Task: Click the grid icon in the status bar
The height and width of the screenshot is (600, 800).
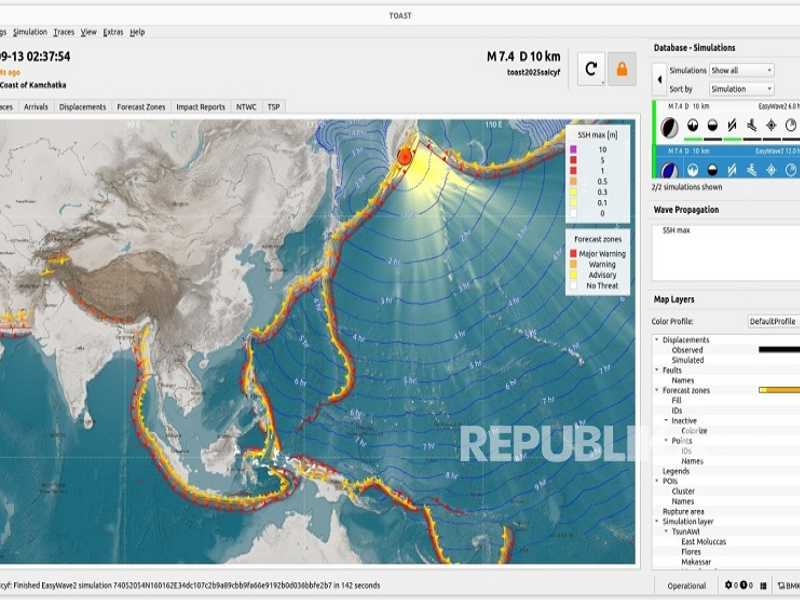Action: 763,586
